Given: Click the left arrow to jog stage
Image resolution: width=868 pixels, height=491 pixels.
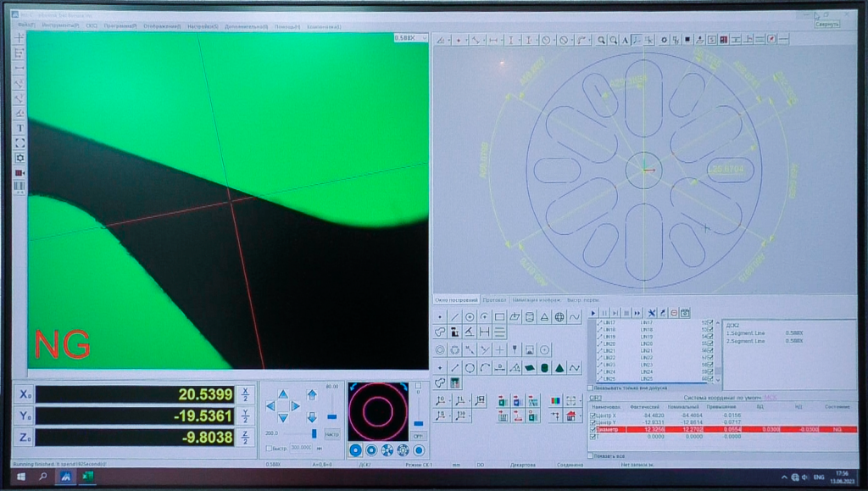Looking at the screenshot, I should point(270,406).
